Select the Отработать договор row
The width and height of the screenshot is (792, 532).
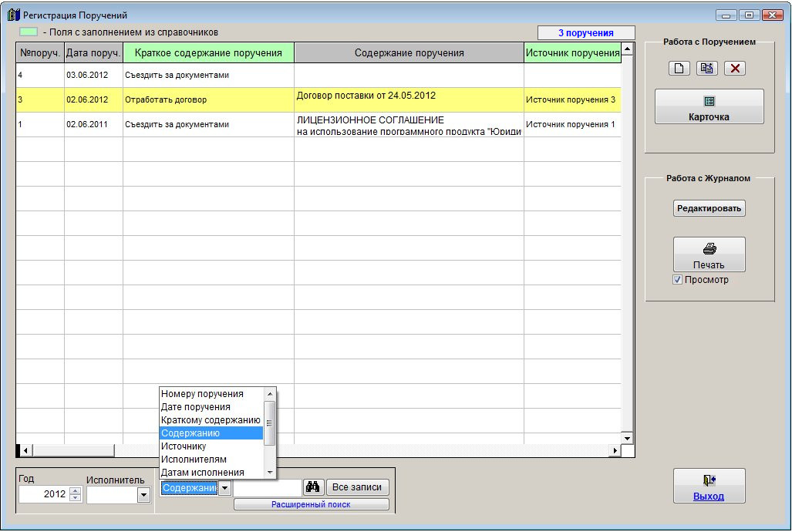[208, 99]
